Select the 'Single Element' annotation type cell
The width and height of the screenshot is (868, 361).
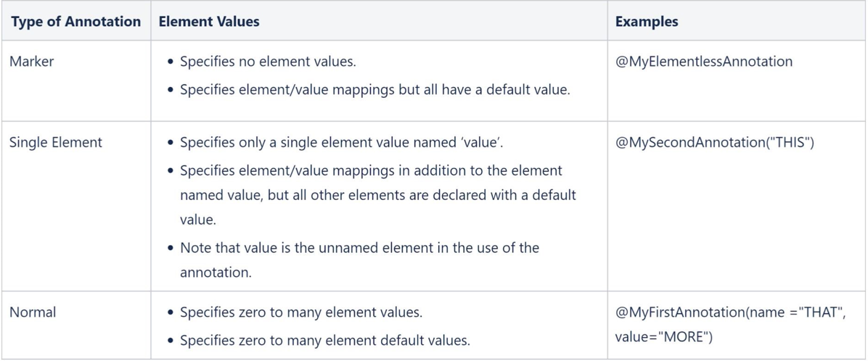pyautogui.click(x=56, y=142)
